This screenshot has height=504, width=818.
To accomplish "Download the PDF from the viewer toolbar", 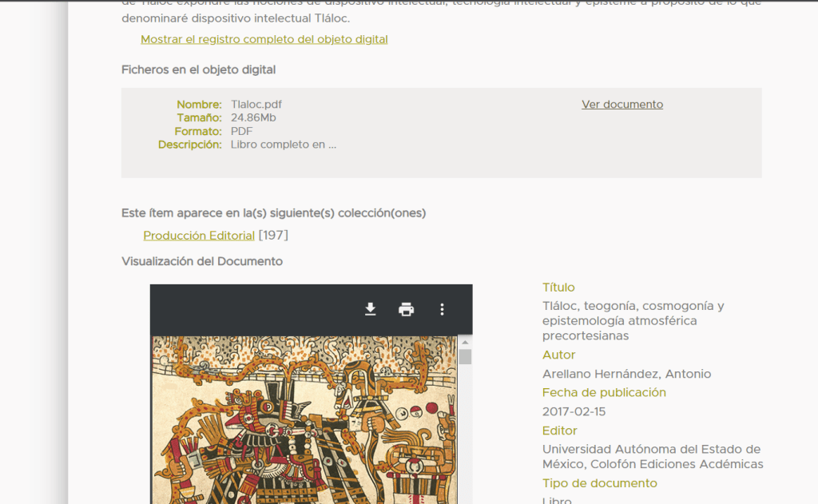I will (370, 310).
